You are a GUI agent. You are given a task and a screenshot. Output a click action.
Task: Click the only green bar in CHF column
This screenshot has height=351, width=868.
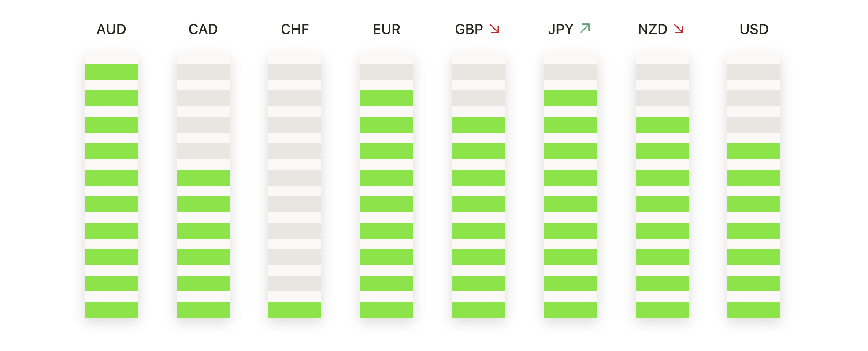[x=295, y=310]
